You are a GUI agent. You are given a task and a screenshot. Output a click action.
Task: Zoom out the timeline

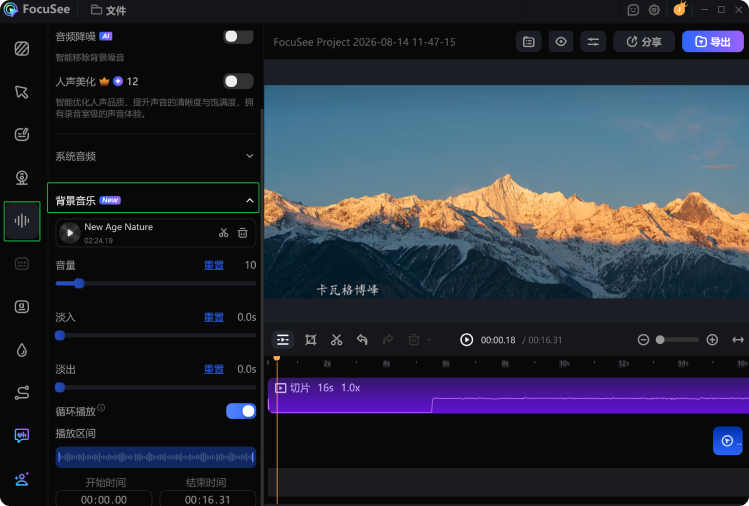point(643,340)
